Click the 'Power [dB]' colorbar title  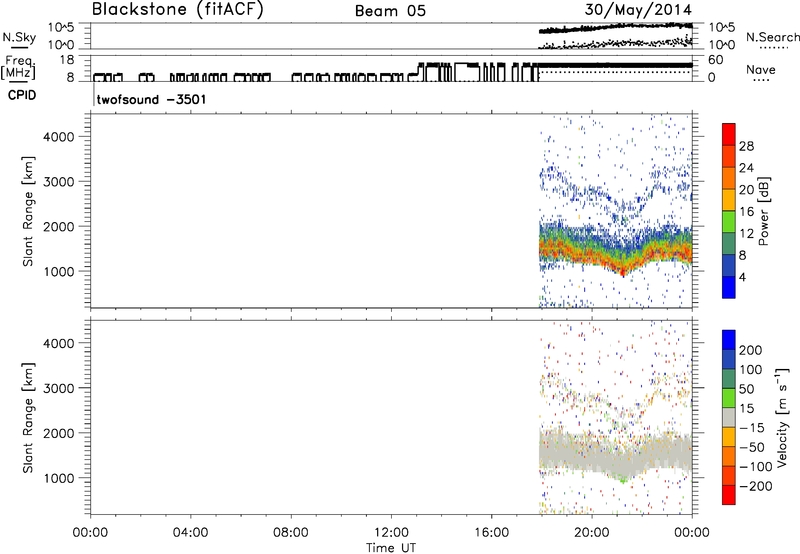(x=763, y=211)
